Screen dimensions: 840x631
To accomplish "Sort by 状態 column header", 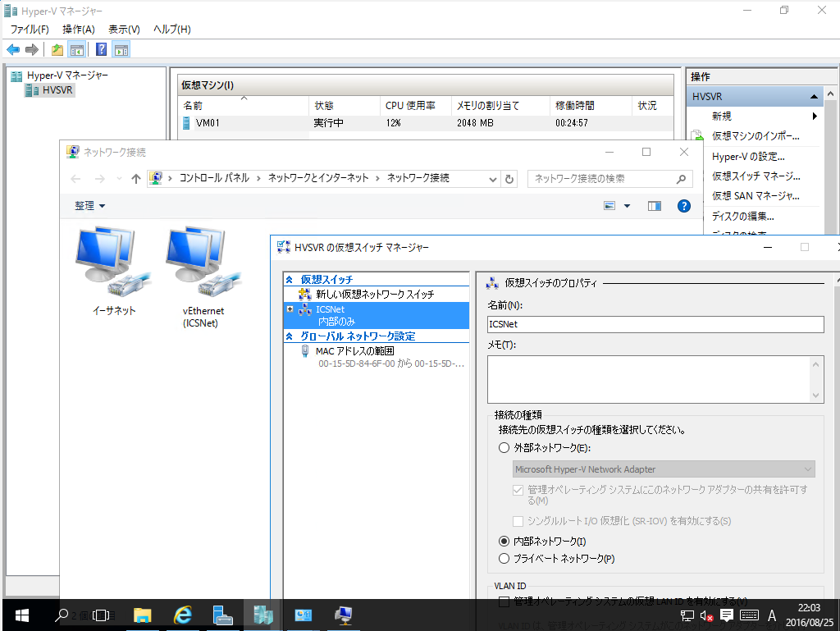I will pyautogui.click(x=345, y=106).
